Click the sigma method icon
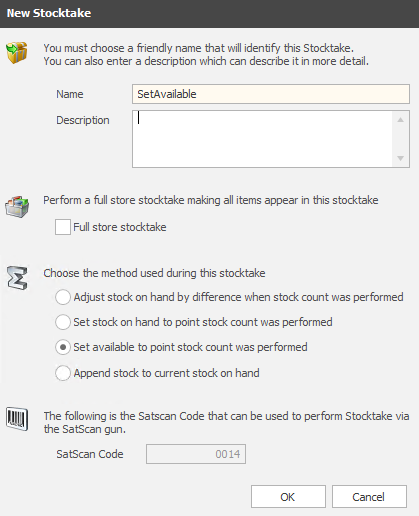 [17, 278]
